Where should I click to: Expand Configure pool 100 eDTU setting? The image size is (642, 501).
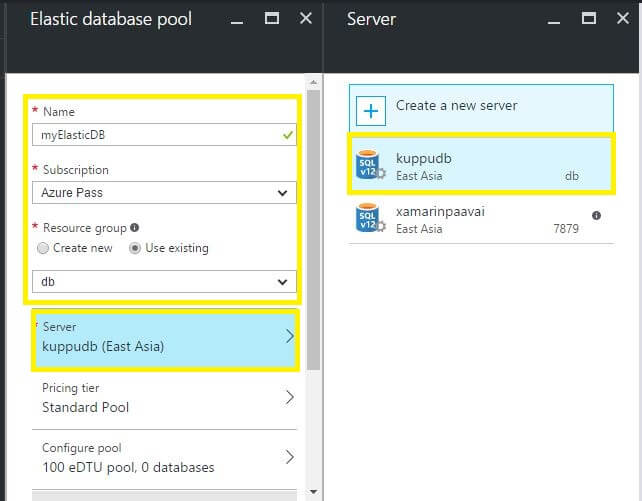point(164,458)
